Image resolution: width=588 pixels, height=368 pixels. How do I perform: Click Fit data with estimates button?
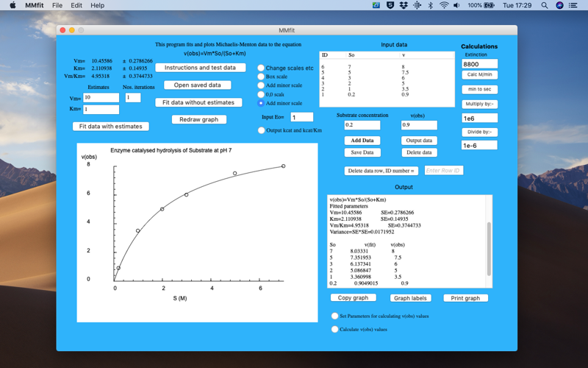pos(111,126)
